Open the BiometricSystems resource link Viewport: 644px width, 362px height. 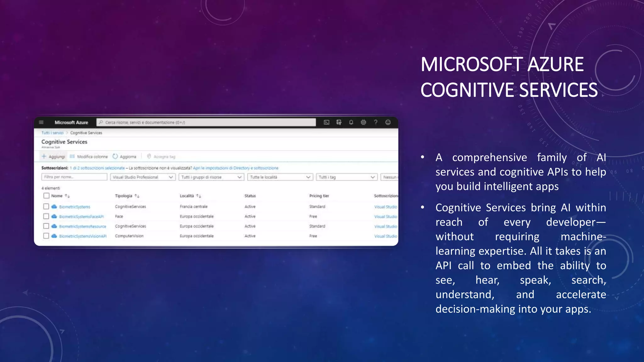point(75,207)
